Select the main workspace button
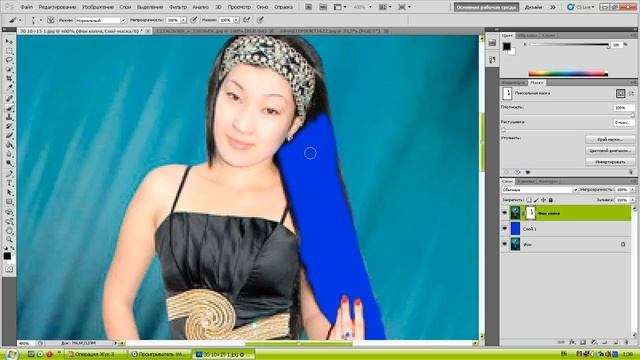640x360 pixels. coord(486,7)
